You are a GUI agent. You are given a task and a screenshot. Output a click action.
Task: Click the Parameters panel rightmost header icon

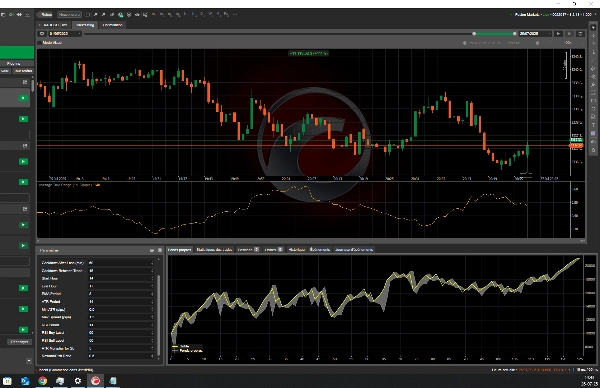160,250
